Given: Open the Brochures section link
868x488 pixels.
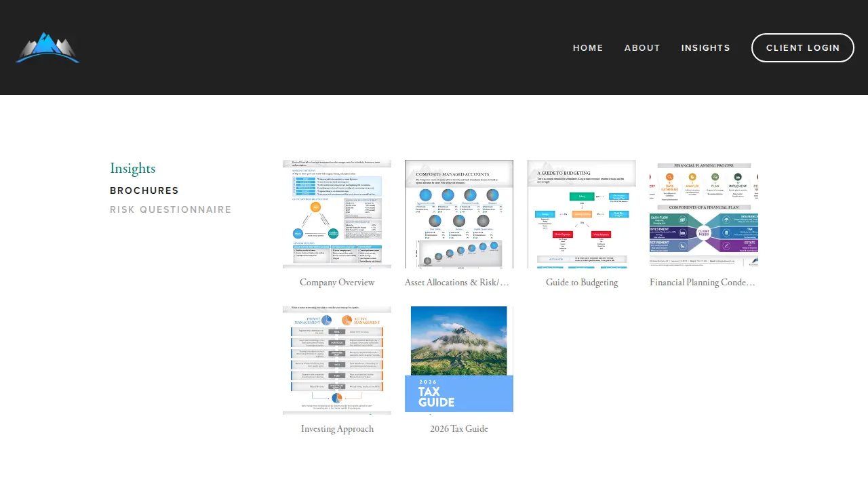Looking at the screenshot, I should tap(144, 191).
